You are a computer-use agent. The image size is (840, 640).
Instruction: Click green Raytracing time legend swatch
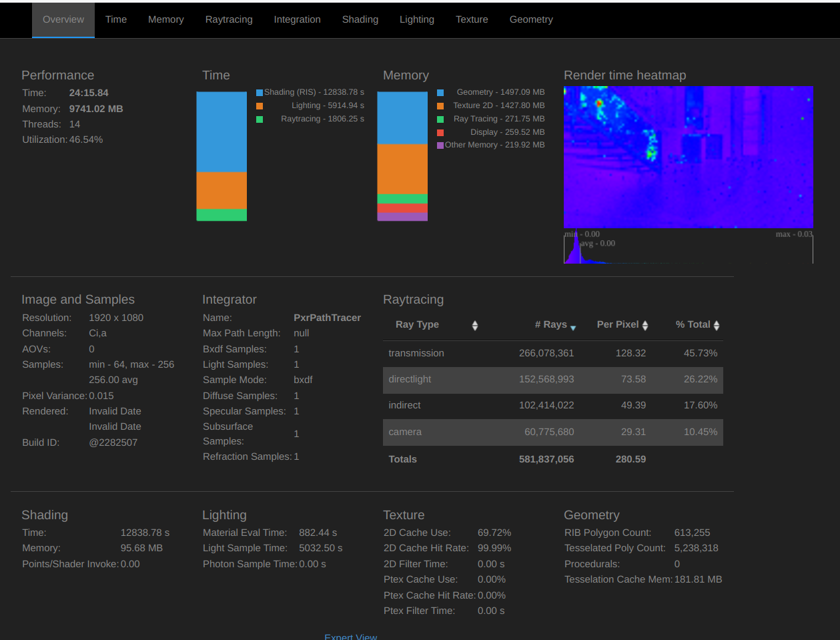(260, 119)
